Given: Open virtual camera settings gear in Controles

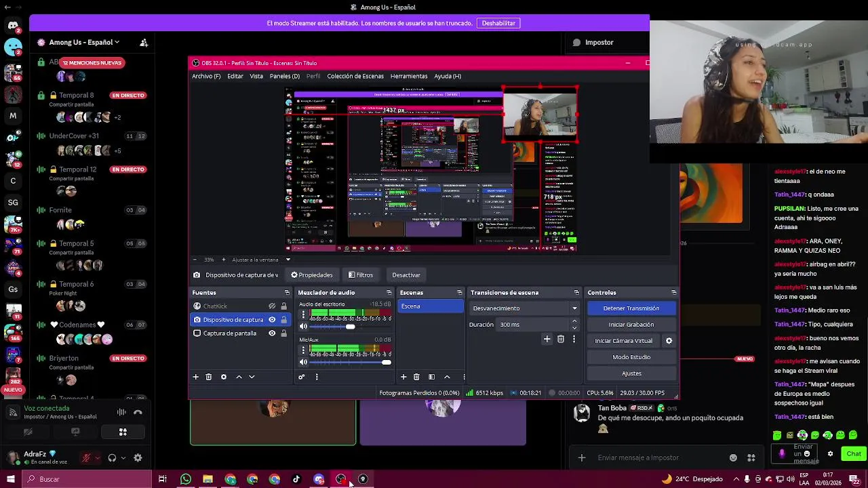Looking at the screenshot, I should point(669,341).
